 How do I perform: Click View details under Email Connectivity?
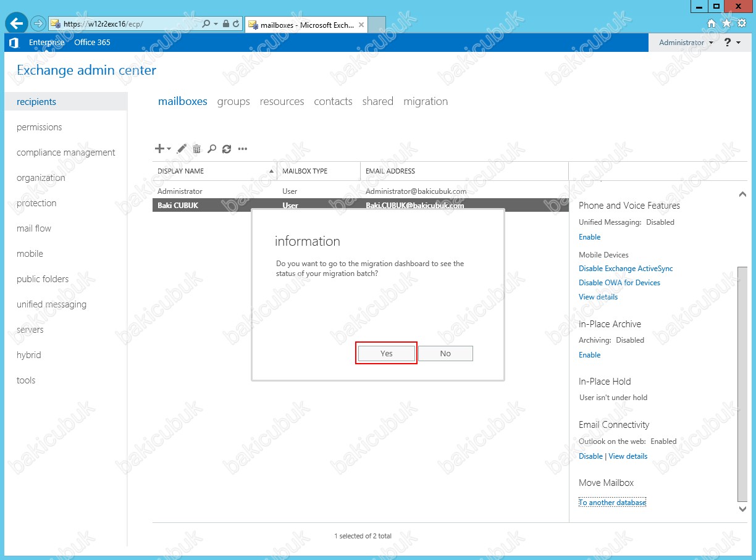click(x=628, y=456)
